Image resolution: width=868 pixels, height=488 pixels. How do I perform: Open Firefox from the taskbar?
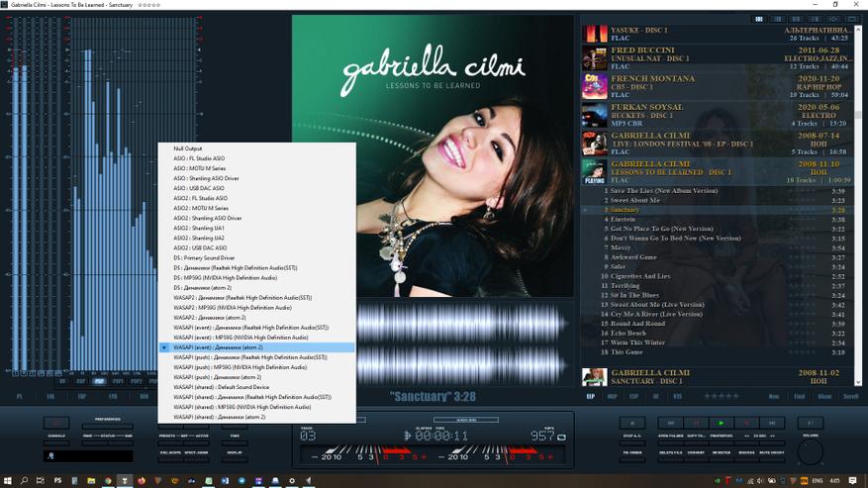[x=142, y=481]
